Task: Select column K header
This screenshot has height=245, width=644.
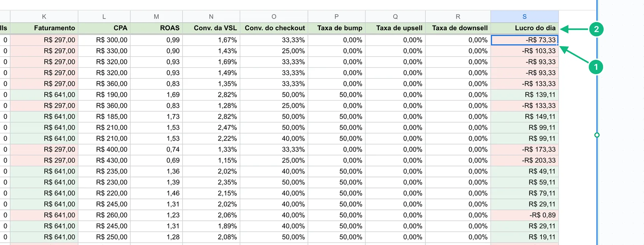Action: (x=44, y=17)
